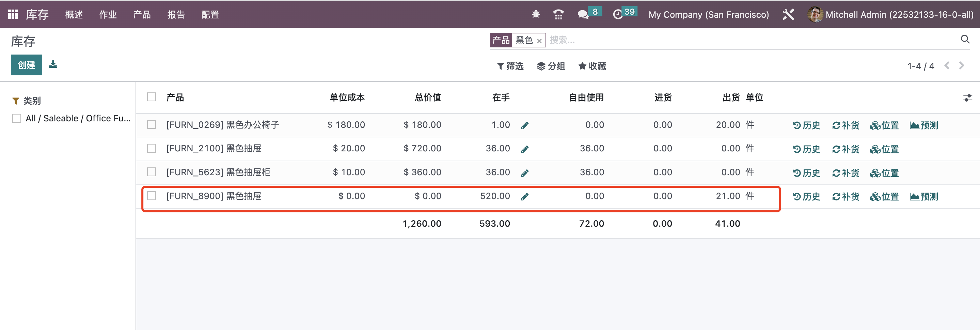980x330 pixels.
Task: Go to previous page arrow
Action: pyautogui.click(x=947, y=65)
